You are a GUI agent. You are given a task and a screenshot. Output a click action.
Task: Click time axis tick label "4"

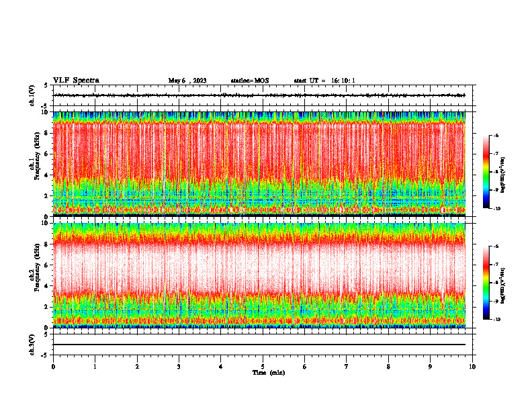point(221,367)
